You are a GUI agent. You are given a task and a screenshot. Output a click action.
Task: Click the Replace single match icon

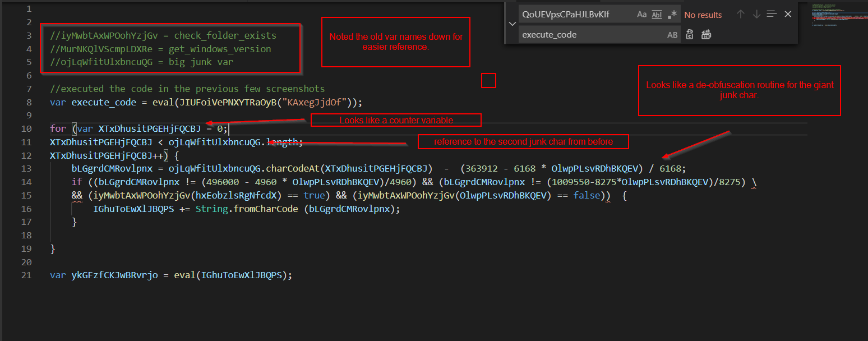(x=690, y=35)
